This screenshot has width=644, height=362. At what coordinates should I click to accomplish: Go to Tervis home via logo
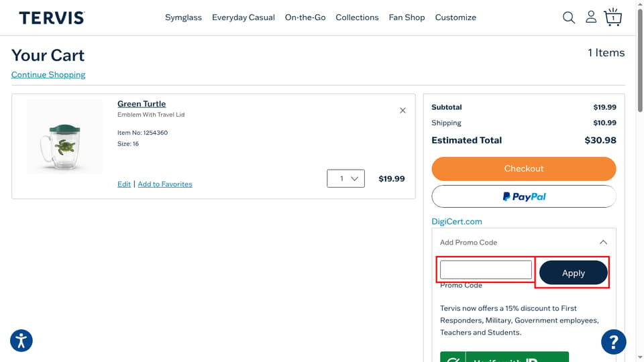pyautogui.click(x=52, y=17)
